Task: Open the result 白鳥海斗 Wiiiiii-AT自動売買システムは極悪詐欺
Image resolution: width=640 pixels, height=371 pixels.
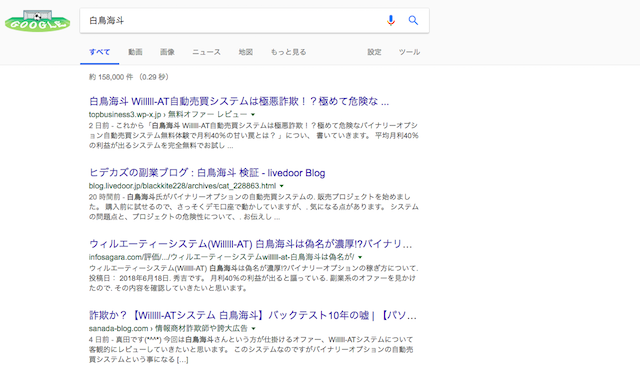Action: tap(239, 101)
